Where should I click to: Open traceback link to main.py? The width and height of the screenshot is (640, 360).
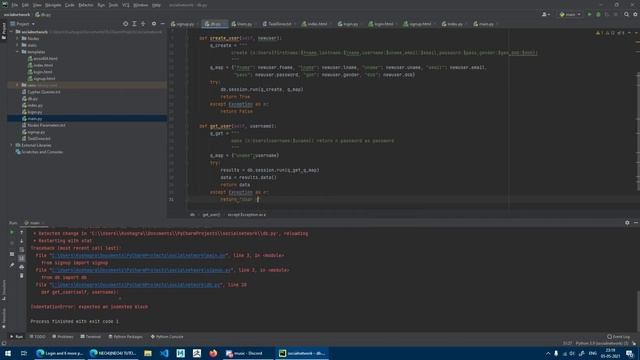(x=139, y=256)
